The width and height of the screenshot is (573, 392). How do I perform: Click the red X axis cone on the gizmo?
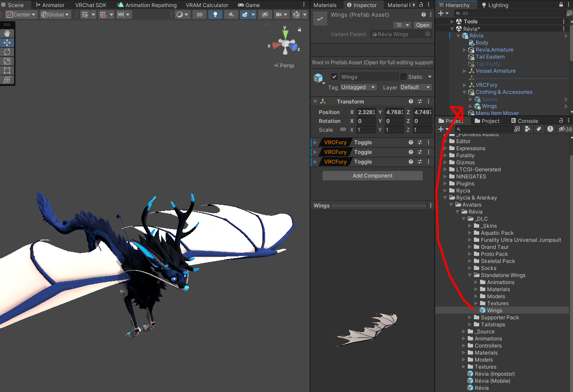pyautogui.click(x=277, y=45)
